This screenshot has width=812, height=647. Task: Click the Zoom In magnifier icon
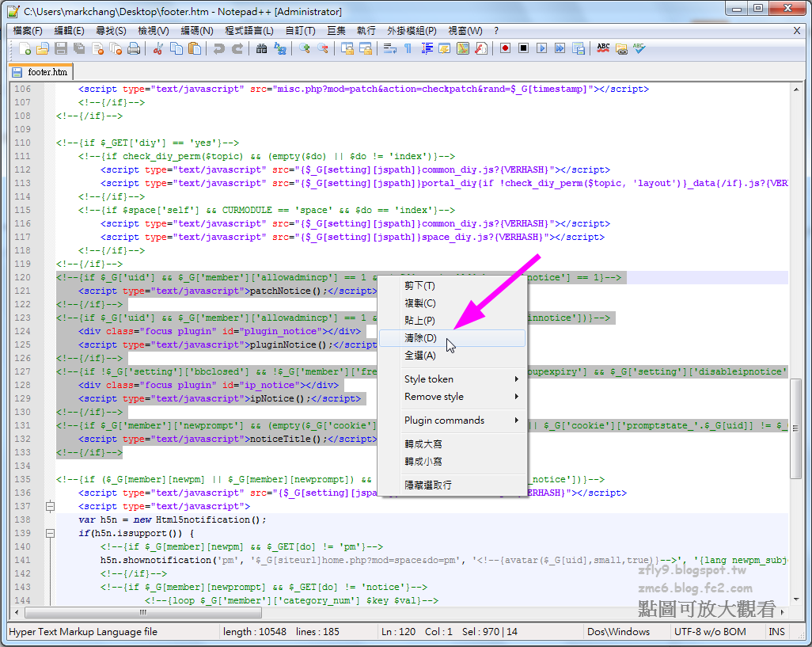(x=305, y=48)
